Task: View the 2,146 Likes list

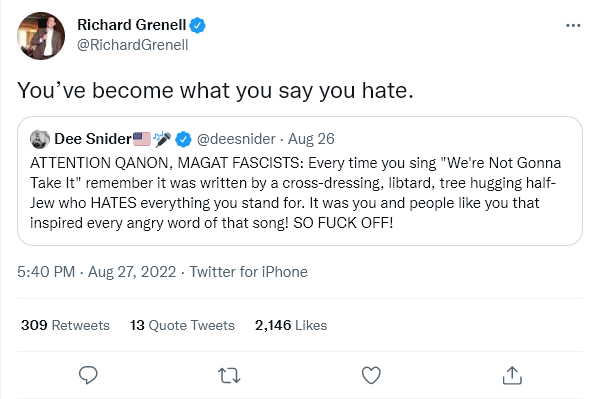Action: [291, 325]
